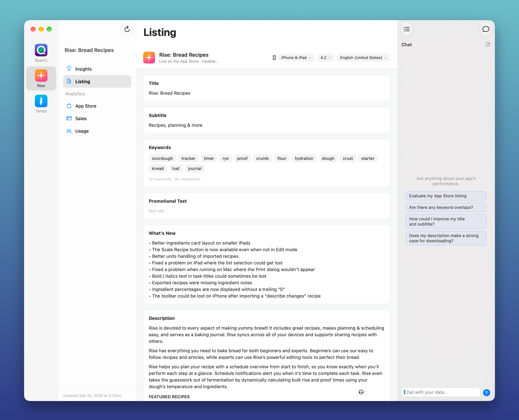The width and height of the screenshot is (519, 420).
Task: Open the 4.2 version dropdown
Action: point(326,58)
